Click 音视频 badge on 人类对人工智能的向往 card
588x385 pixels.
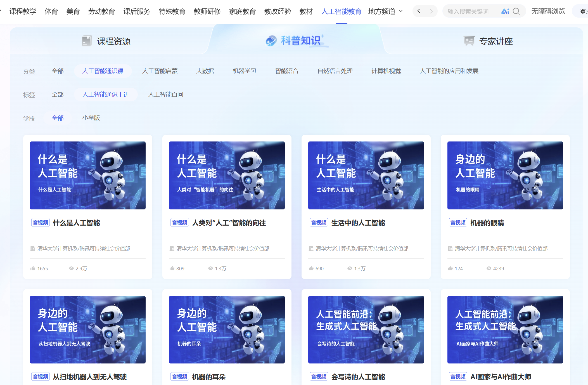pos(180,223)
